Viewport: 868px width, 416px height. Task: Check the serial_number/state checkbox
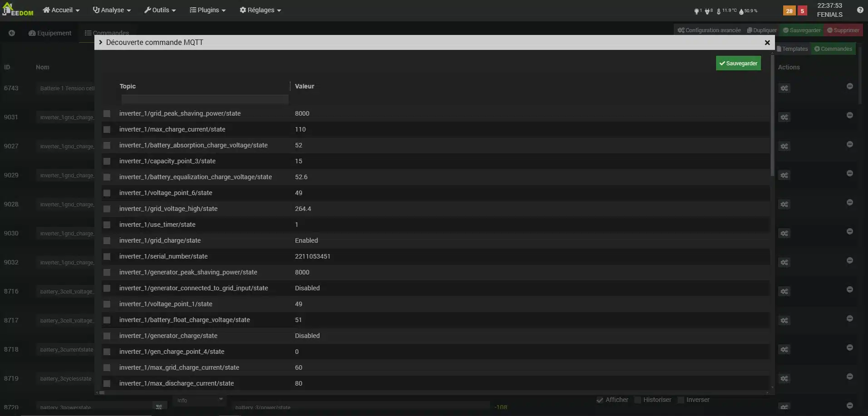(107, 256)
